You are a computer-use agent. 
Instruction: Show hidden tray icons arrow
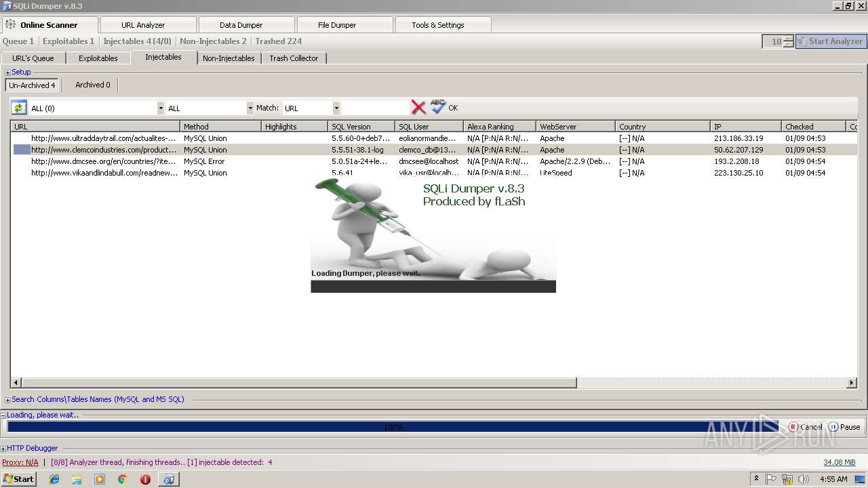click(x=756, y=479)
